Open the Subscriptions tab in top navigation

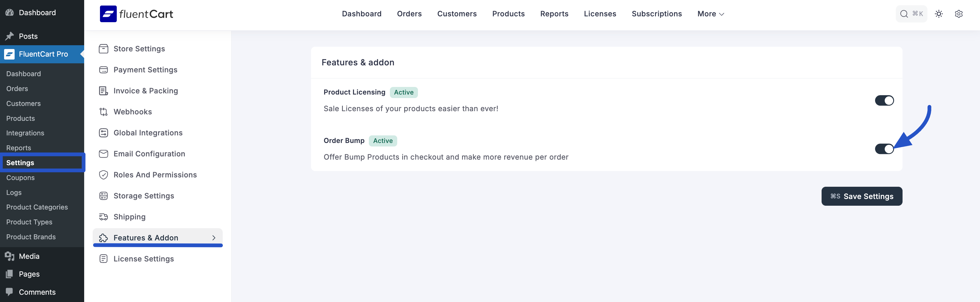click(x=656, y=14)
